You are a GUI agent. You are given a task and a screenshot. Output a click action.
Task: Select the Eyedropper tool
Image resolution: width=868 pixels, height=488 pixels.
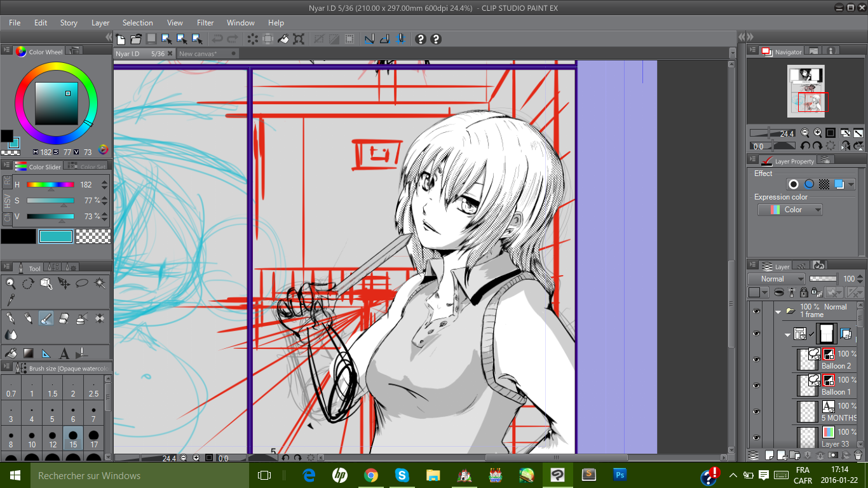click(x=11, y=299)
